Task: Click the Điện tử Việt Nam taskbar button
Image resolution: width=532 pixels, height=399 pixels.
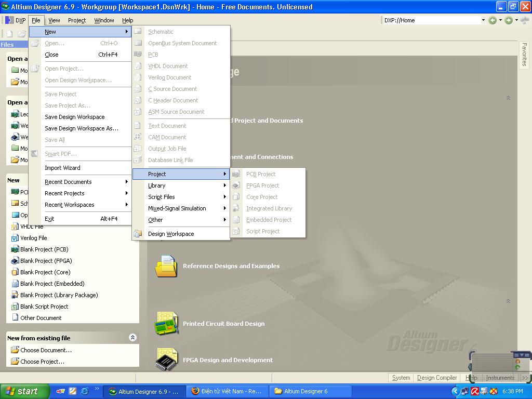Action: (227, 391)
